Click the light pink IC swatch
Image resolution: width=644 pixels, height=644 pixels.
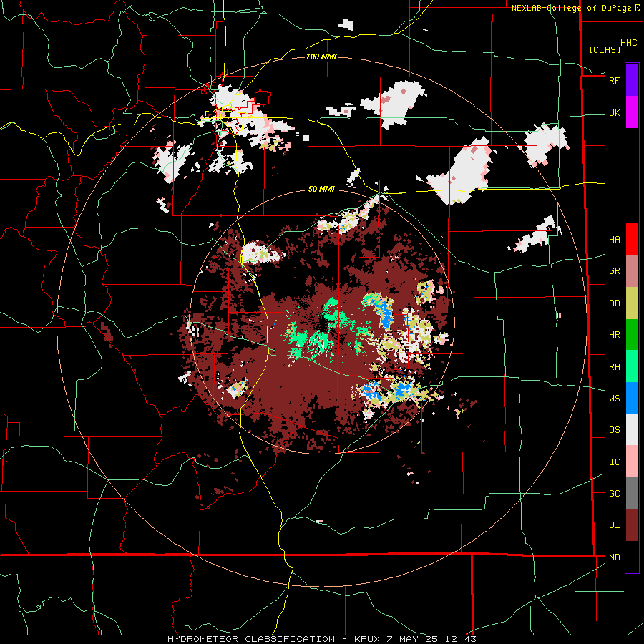pyautogui.click(x=632, y=462)
